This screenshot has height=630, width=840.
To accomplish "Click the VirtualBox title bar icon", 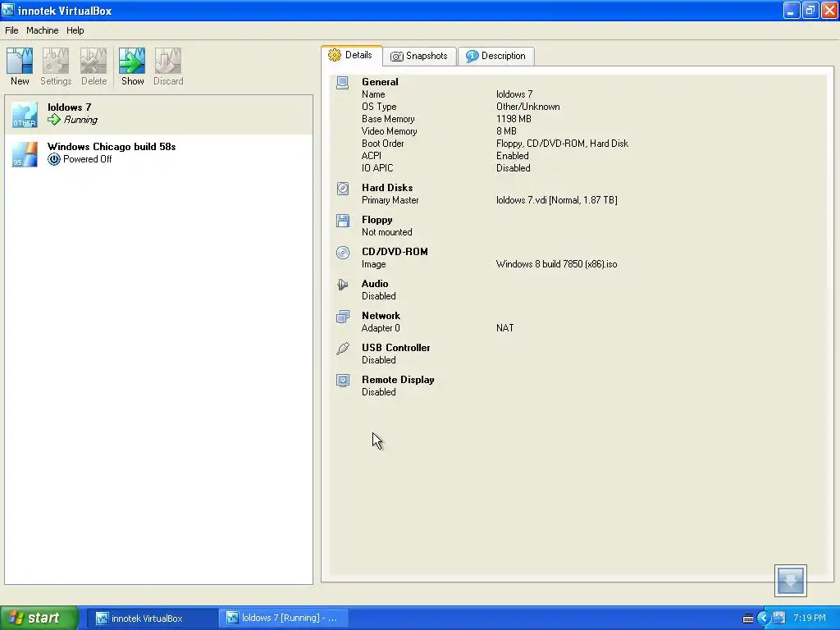I will tap(8, 10).
